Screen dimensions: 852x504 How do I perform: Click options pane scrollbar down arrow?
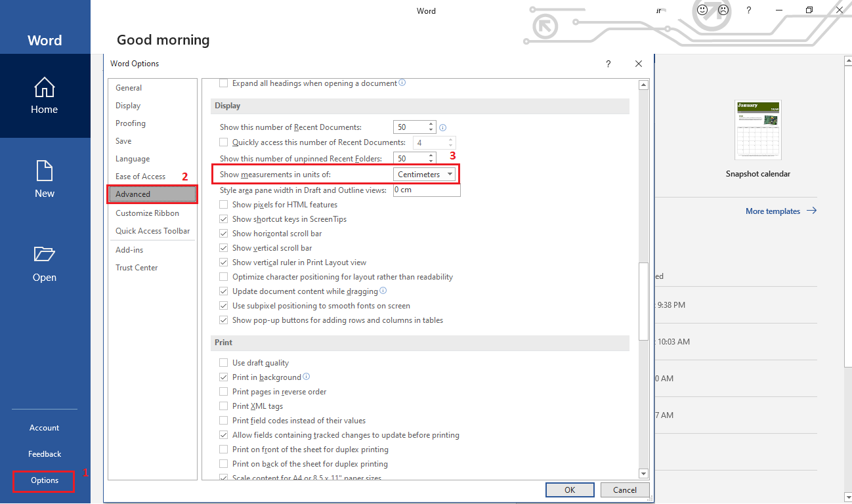pos(643,474)
